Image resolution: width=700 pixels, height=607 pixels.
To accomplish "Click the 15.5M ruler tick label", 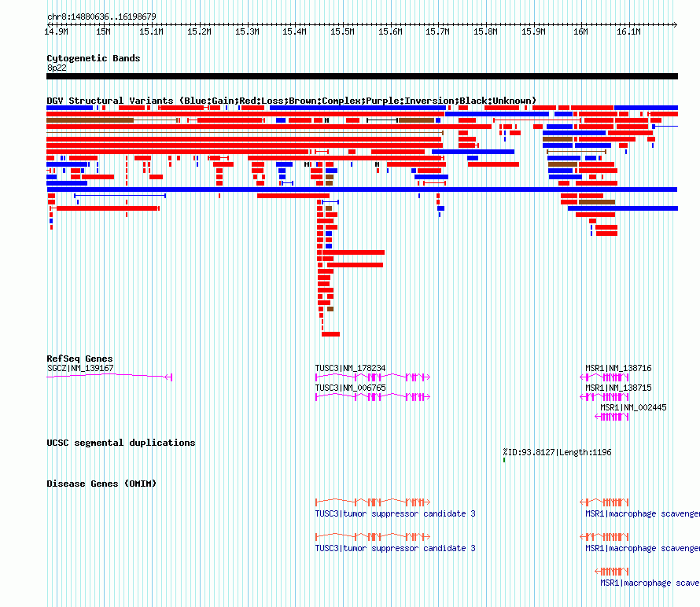I will pos(342,31).
